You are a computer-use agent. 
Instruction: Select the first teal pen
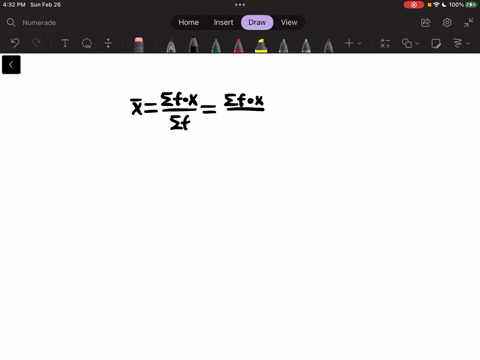pos(284,46)
